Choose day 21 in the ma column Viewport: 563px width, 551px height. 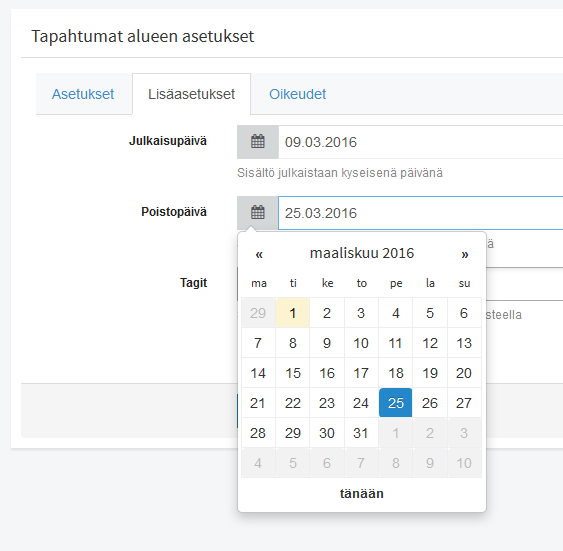258,403
